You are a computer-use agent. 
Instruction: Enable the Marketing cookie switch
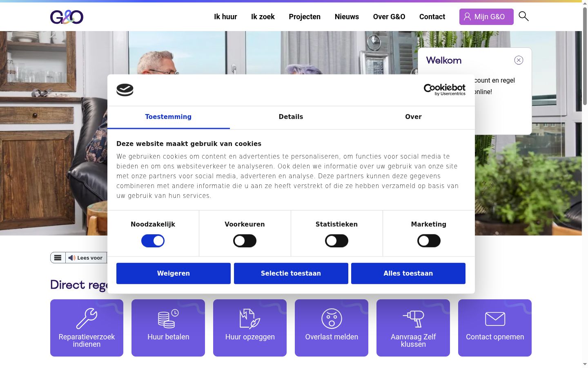click(x=429, y=241)
